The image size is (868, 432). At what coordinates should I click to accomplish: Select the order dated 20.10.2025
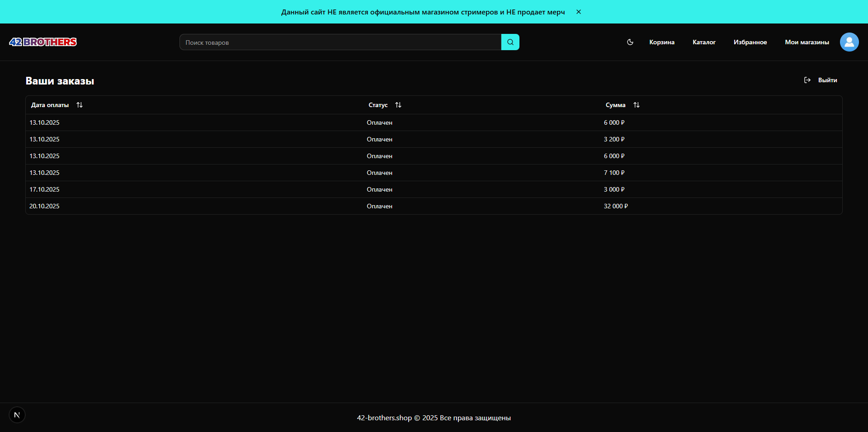44,206
